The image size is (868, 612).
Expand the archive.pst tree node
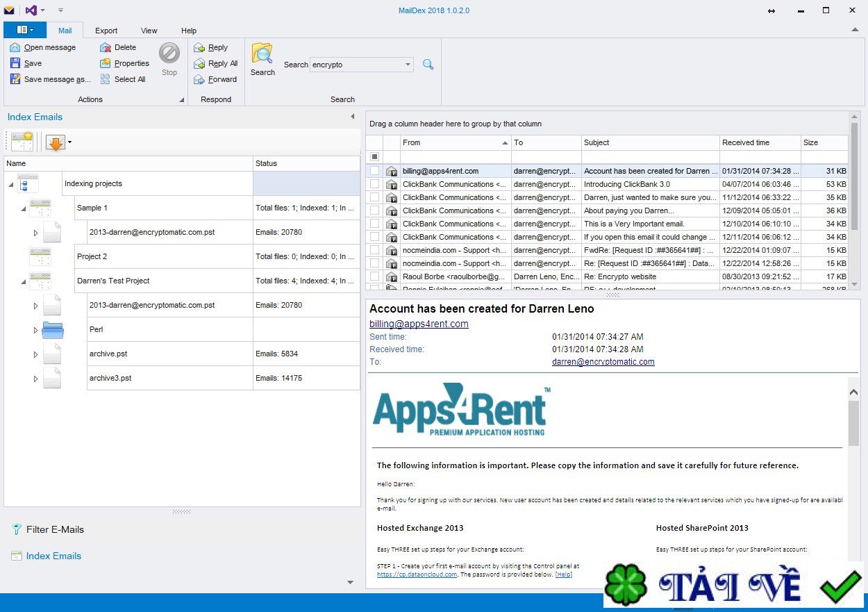36,354
